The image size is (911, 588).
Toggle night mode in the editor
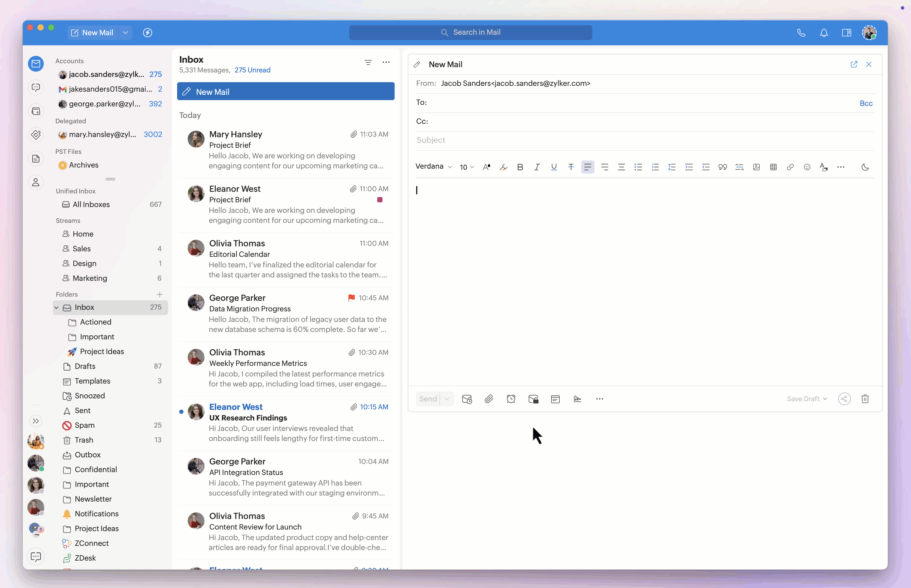(x=865, y=167)
